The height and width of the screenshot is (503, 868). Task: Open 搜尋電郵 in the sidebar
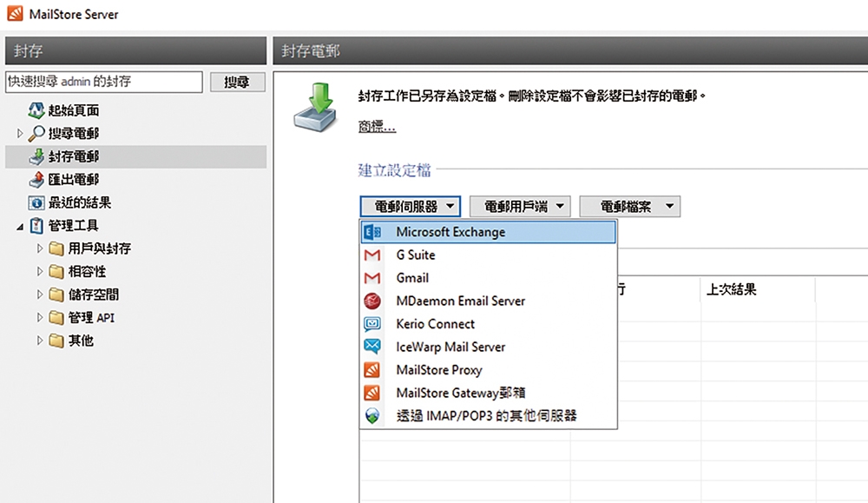coord(74,134)
